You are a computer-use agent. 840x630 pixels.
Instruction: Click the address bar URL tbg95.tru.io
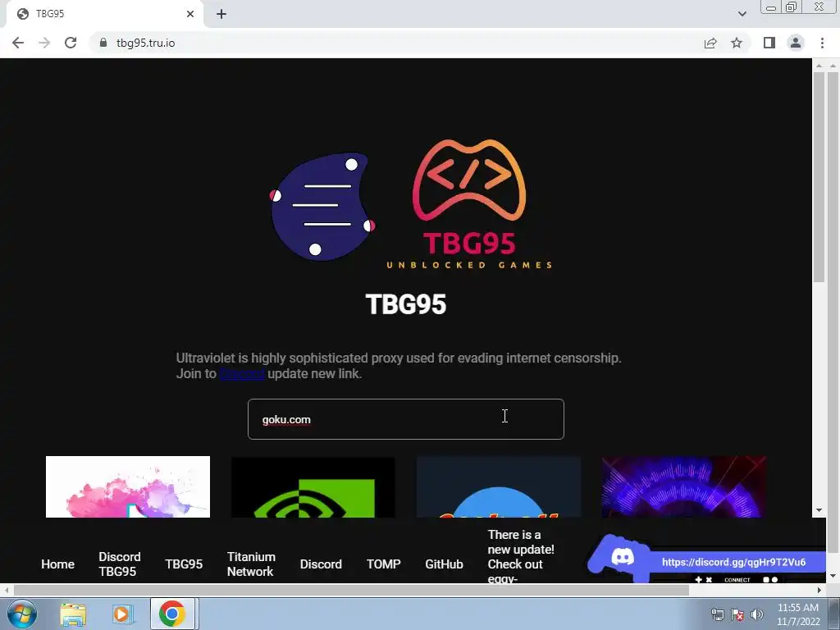146,43
